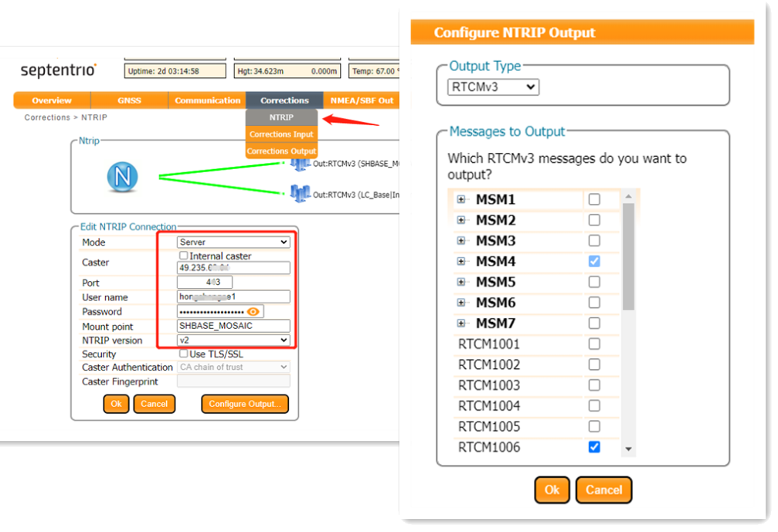
Task: Expand the MSM7 message group
Action: 461,324
